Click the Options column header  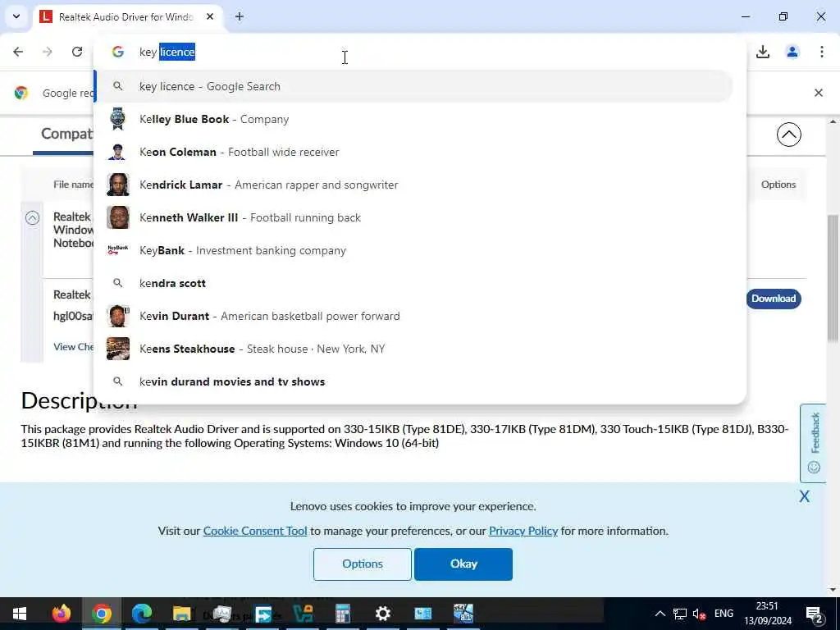tap(778, 185)
